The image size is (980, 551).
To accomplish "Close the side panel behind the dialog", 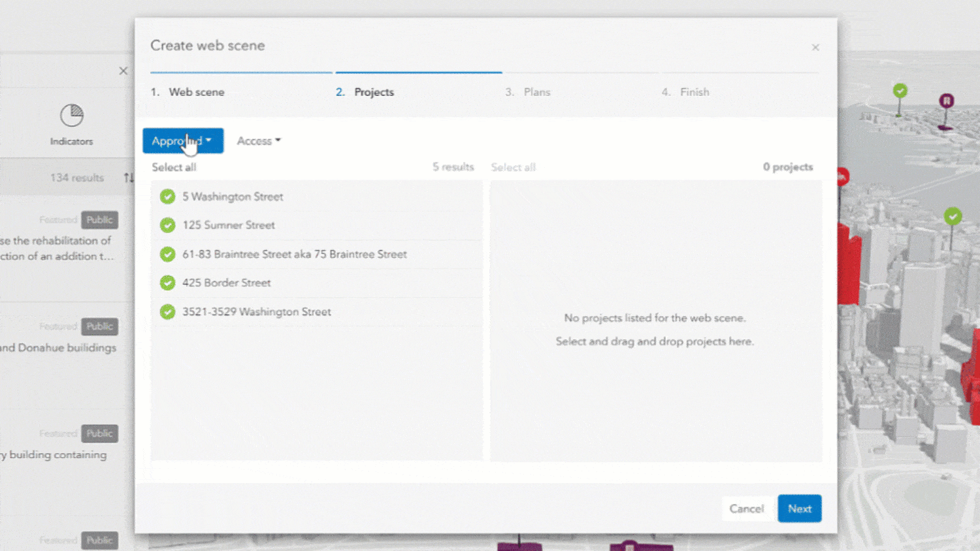I will (123, 71).
